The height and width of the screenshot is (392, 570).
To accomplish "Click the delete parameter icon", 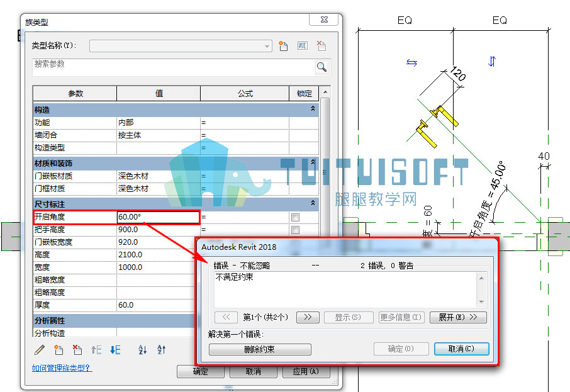I will 77,350.
